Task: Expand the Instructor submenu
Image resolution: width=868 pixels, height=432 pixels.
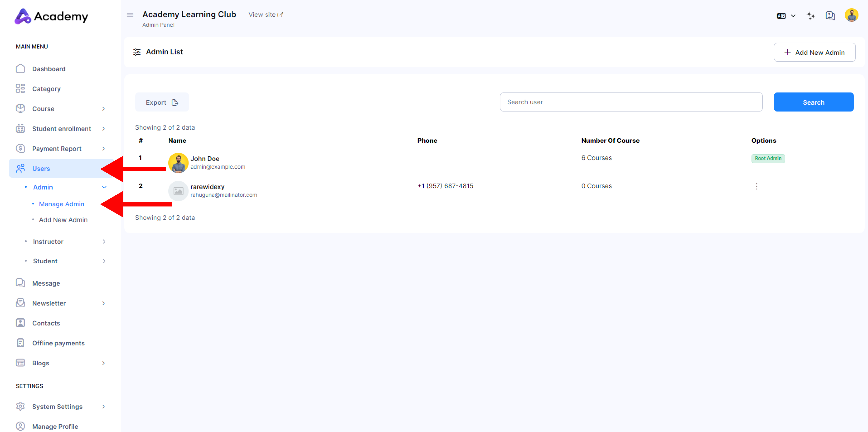Action: [104, 242]
